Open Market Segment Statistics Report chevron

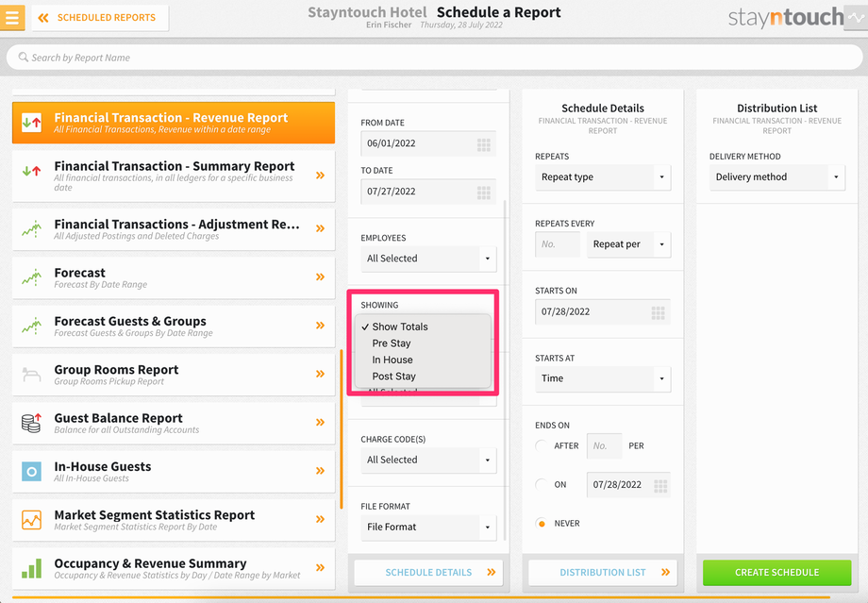[320, 519]
